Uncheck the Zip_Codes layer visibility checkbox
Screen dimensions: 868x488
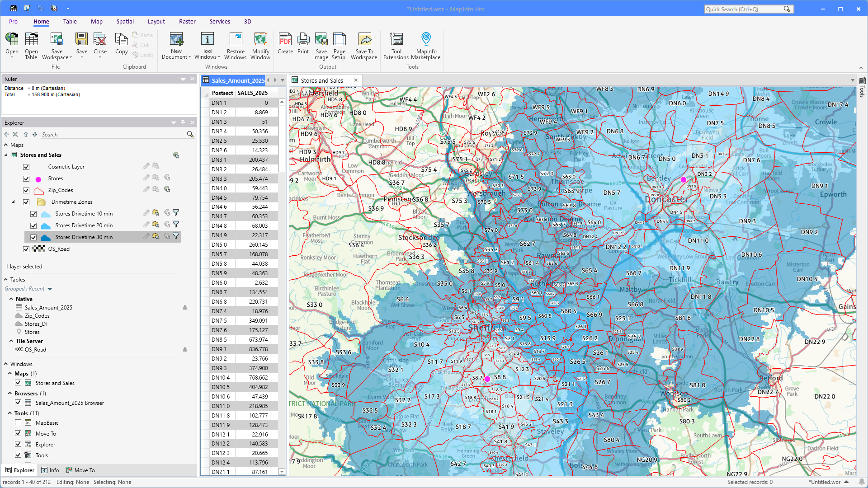pos(26,190)
